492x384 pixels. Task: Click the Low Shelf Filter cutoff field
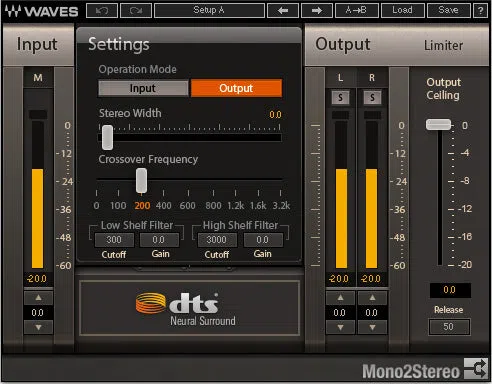pyautogui.click(x=114, y=240)
